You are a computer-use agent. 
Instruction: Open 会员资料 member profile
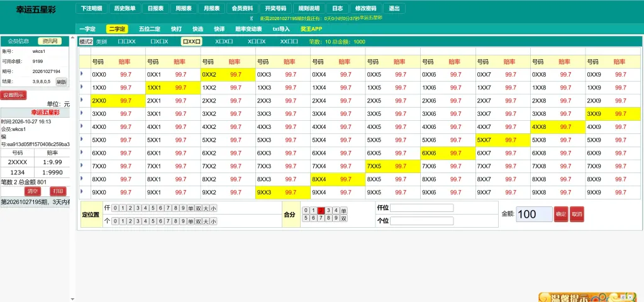(x=242, y=8)
